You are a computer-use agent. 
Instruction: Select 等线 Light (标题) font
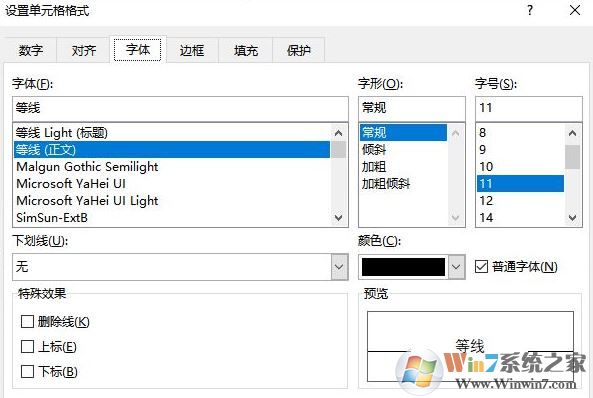pos(172,133)
